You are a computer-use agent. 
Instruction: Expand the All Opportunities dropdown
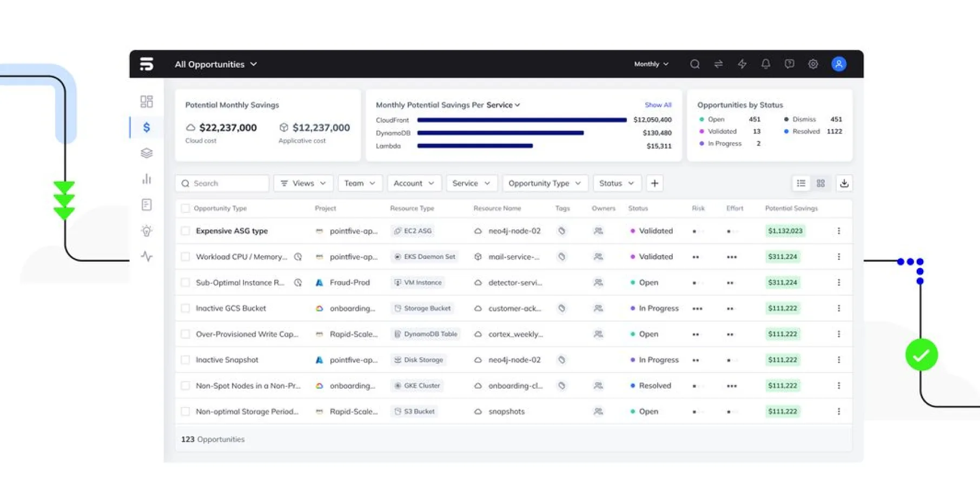point(216,64)
